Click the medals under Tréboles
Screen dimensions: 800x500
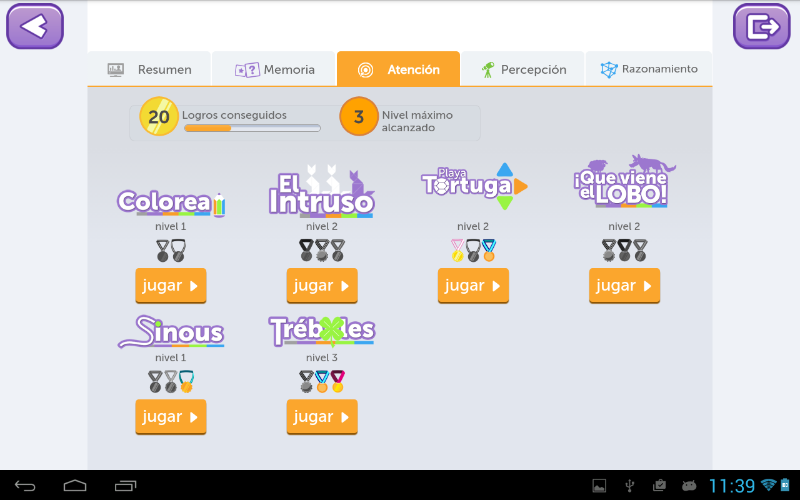(322, 382)
